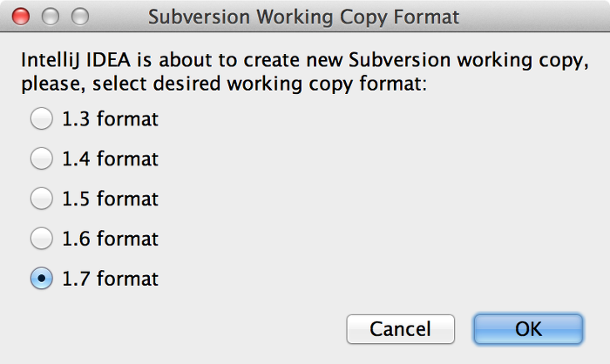Click the "1.4 format" label text
The height and width of the screenshot is (364, 610).
[110, 158]
